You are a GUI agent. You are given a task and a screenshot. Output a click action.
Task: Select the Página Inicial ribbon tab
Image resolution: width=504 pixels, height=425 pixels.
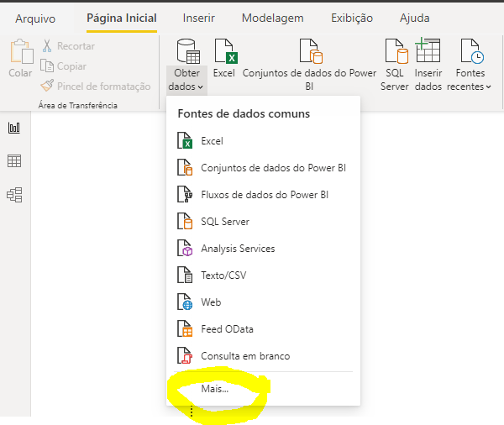[122, 18]
